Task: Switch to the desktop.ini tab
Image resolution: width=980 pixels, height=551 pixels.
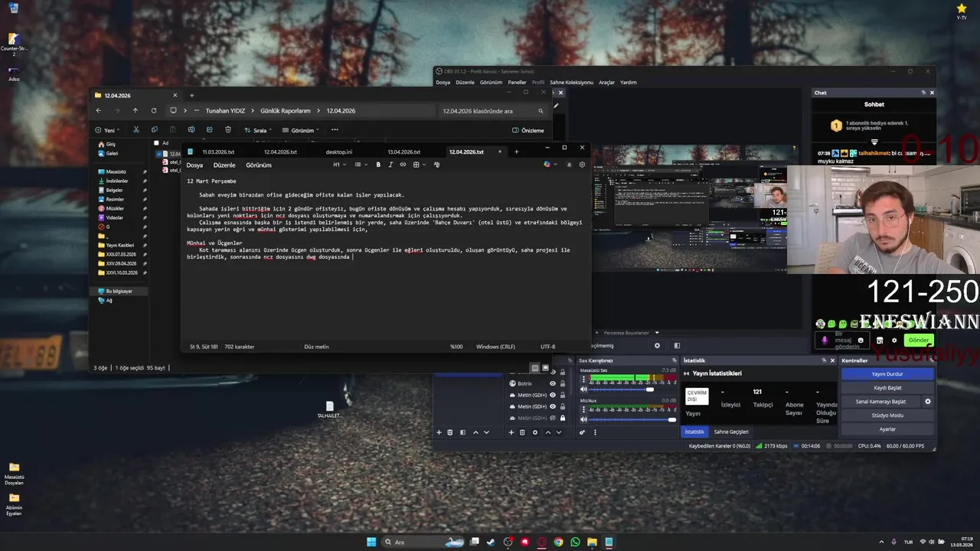Action: 339,152
